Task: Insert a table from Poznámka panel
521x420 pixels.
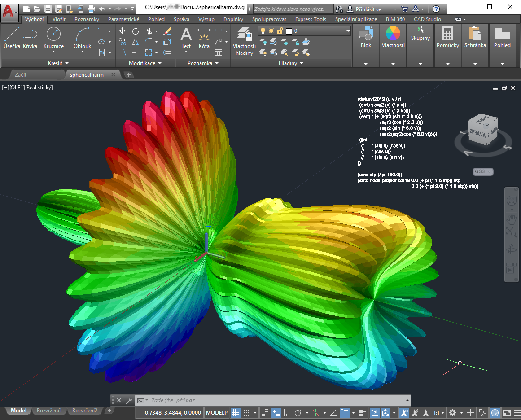Action: click(218, 52)
